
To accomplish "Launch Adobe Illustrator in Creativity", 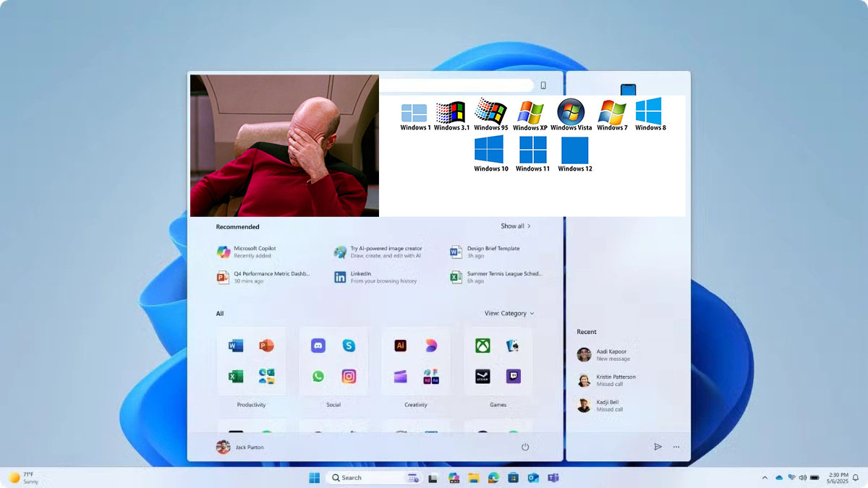I will pyautogui.click(x=400, y=346).
